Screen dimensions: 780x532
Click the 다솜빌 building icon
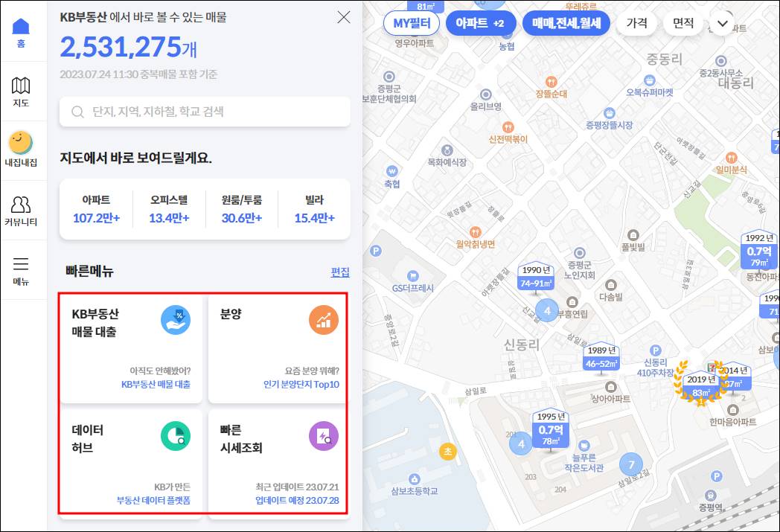point(610,285)
